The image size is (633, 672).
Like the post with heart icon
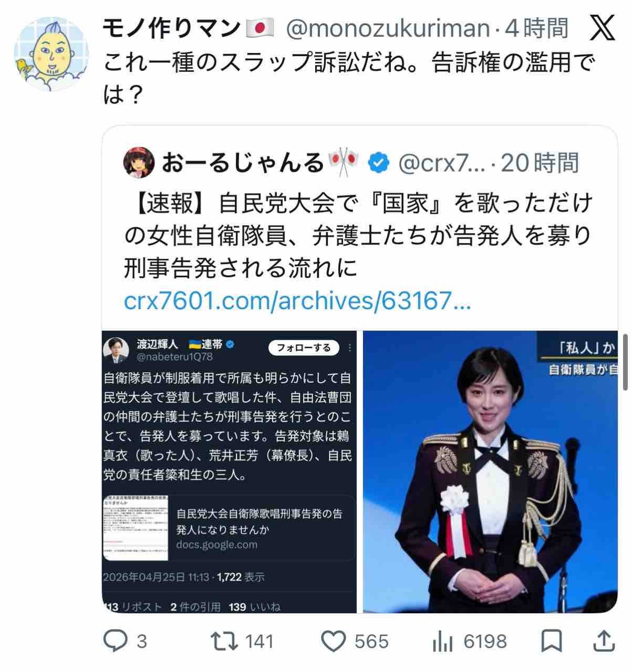point(333,641)
